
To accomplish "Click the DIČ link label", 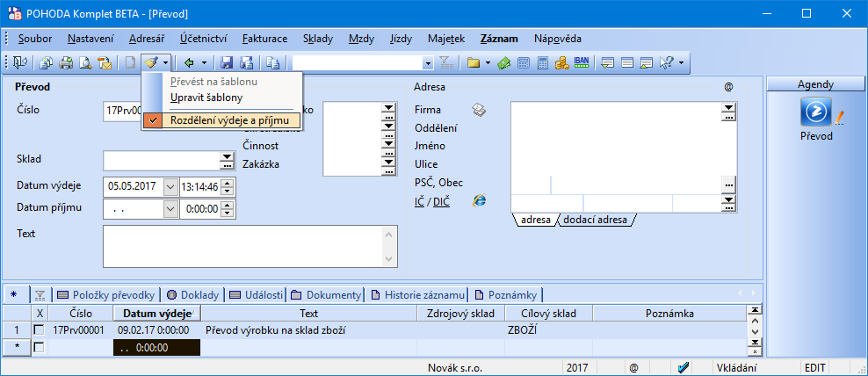I will (x=441, y=202).
